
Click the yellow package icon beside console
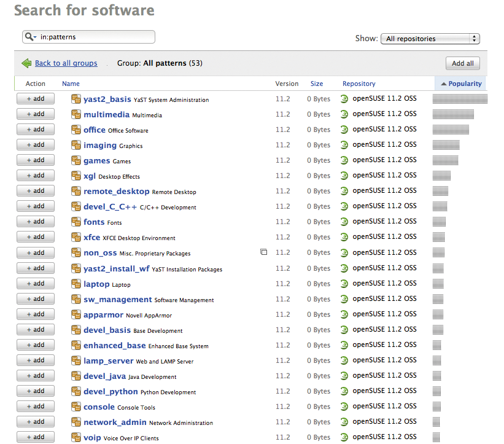[x=76, y=406]
